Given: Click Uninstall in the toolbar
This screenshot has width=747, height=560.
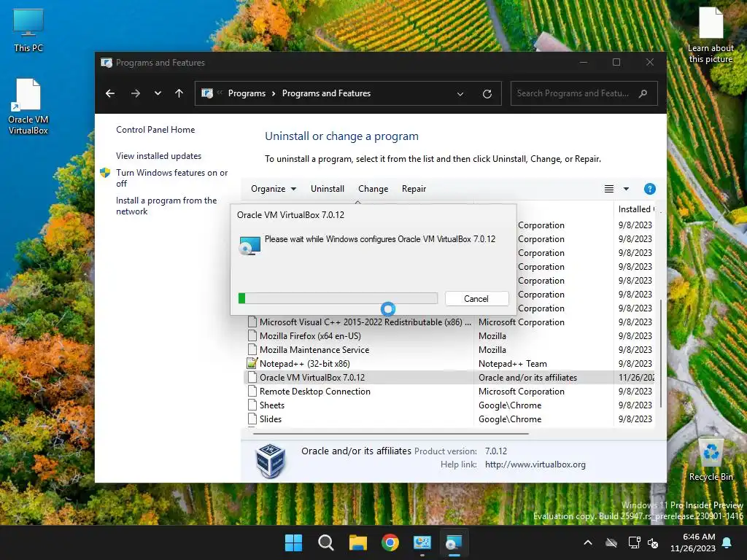Looking at the screenshot, I should click(328, 189).
